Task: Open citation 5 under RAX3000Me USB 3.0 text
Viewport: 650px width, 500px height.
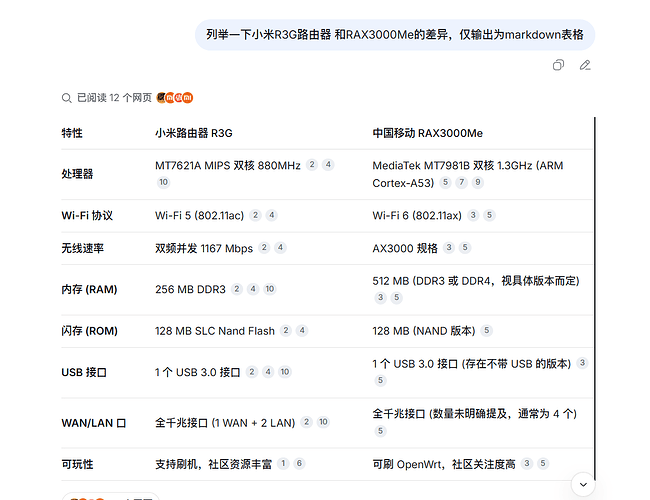Action: [x=381, y=381]
